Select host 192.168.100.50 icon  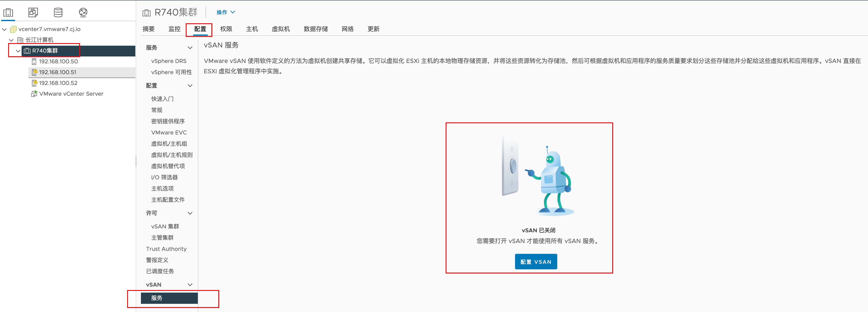34,61
